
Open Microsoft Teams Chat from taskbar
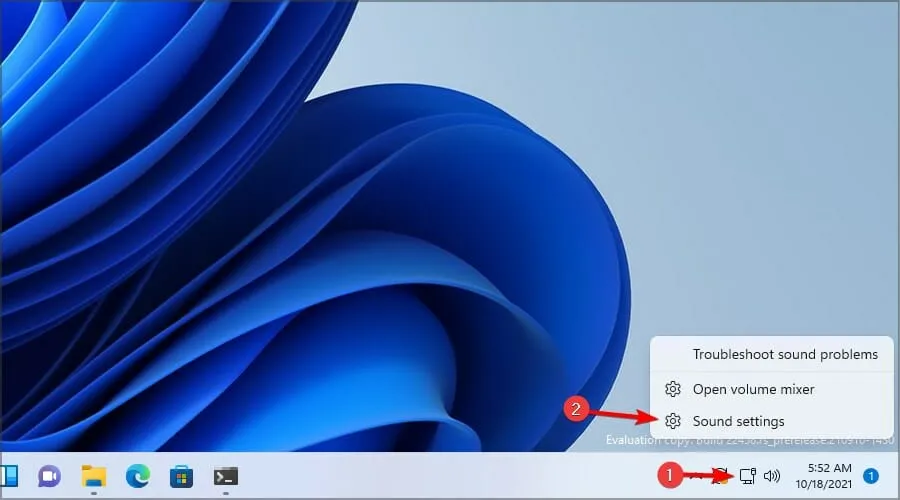click(x=49, y=476)
